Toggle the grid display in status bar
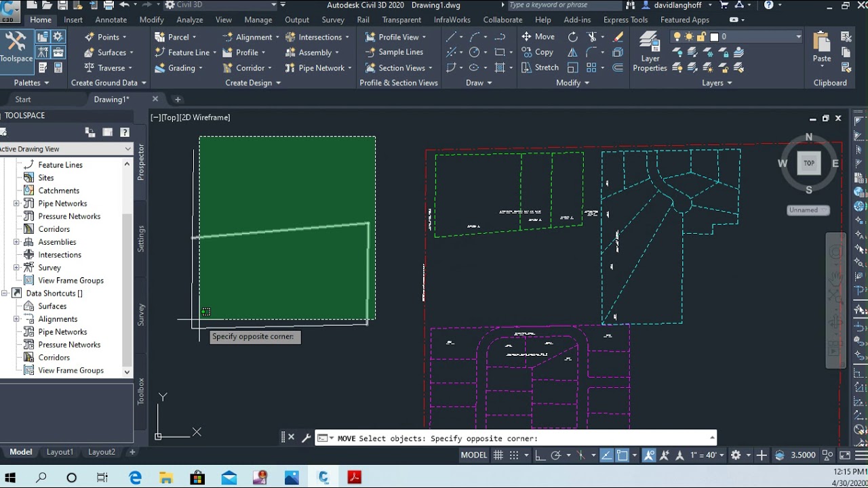868x488 pixels. (498, 455)
